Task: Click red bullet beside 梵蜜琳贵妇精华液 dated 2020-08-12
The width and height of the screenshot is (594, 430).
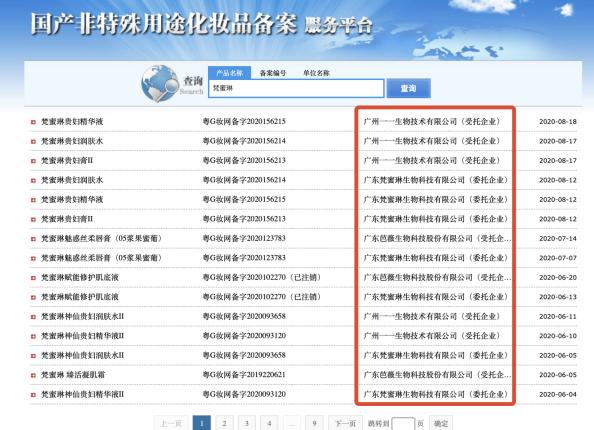Action: (33, 200)
